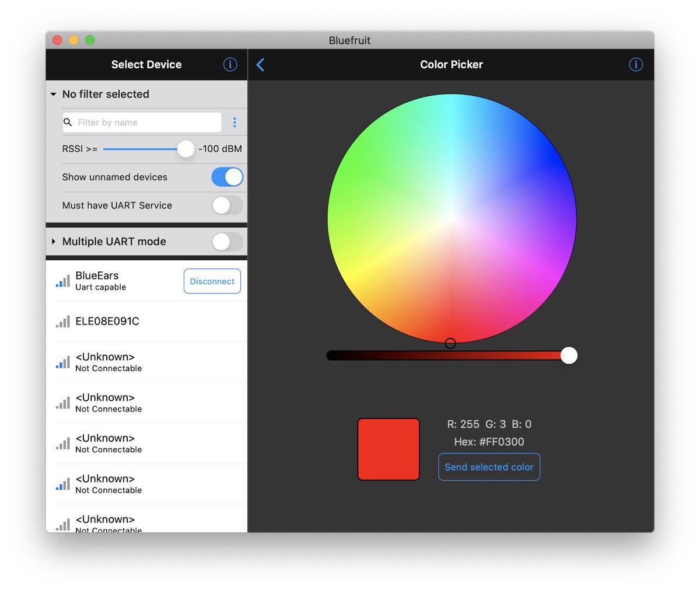Go back using the blue chevron arrow
The width and height of the screenshot is (700, 593).
261,65
